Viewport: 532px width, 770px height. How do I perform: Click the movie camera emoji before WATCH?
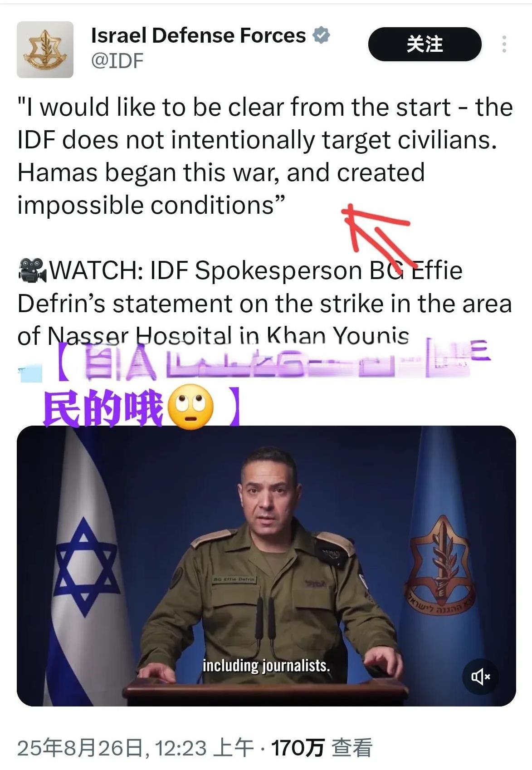click(x=32, y=271)
